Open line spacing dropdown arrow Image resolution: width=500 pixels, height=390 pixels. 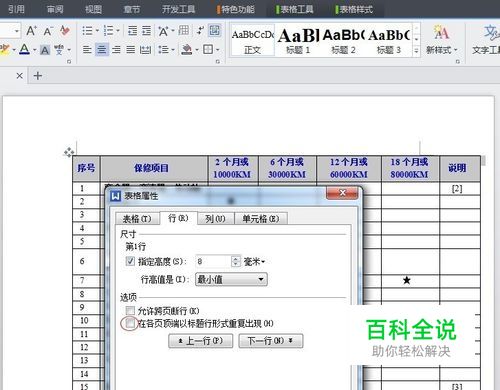[173, 50]
